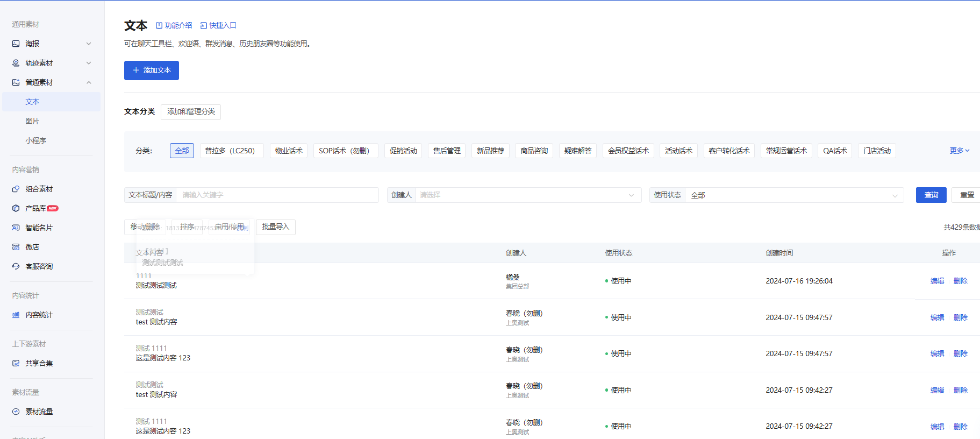Filter by 物业话术 category
This screenshot has width=980, height=439.
[x=289, y=151]
